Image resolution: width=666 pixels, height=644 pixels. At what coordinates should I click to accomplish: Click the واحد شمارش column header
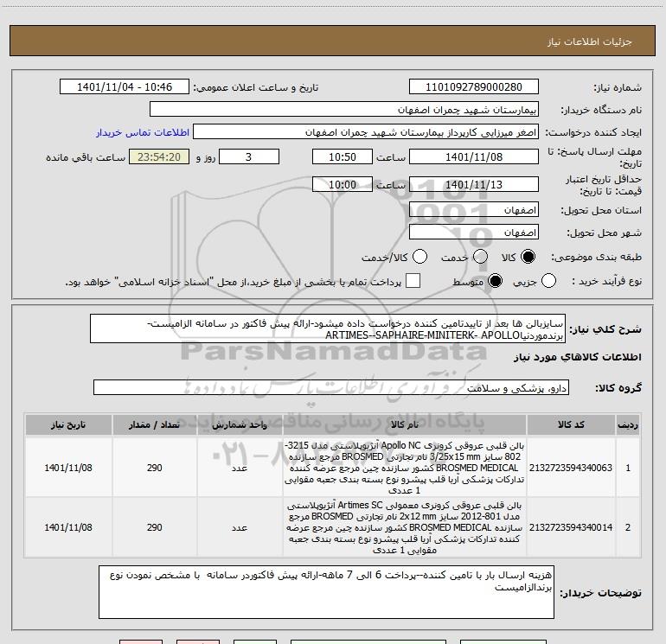240,424
